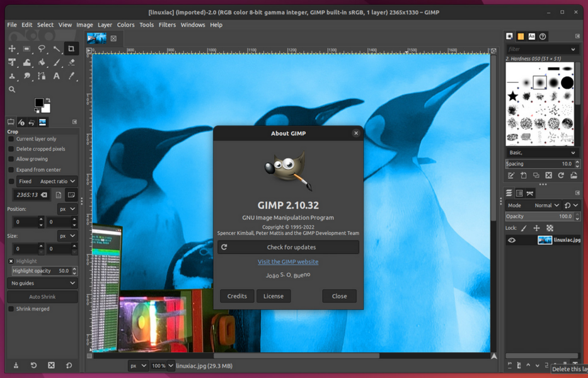
Task: Click the Color Picker eyedropper tool
Action: [71, 76]
